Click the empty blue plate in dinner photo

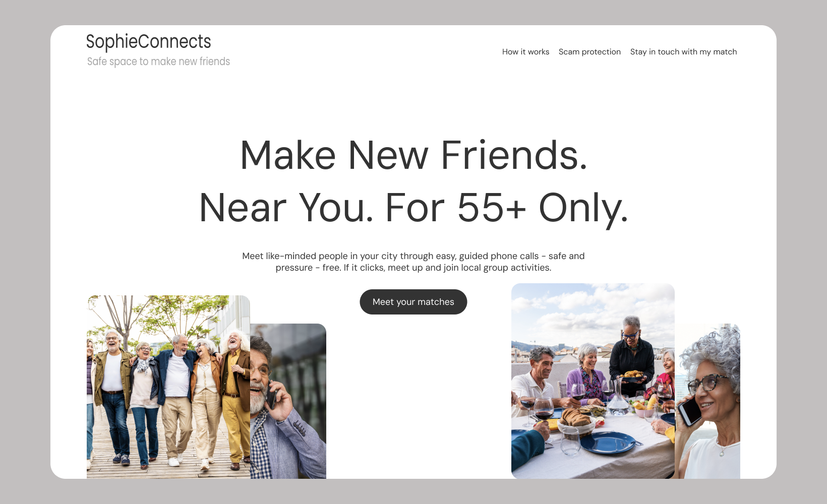point(607,443)
